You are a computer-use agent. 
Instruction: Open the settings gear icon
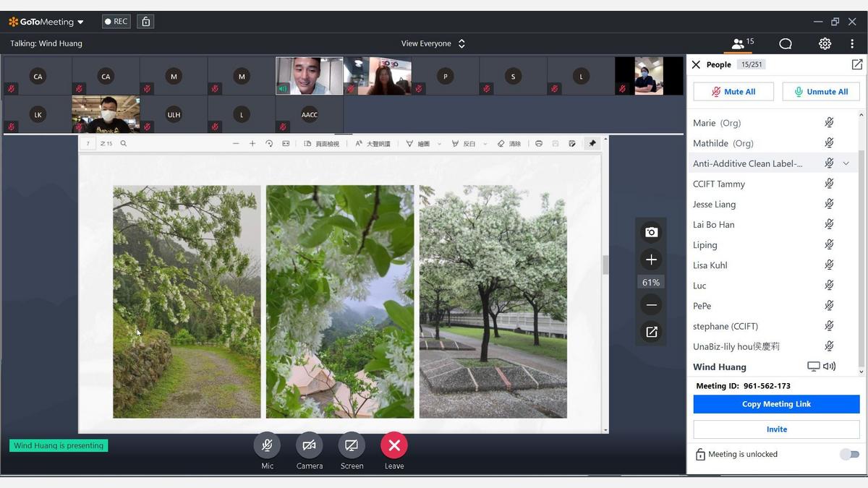coord(825,44)
